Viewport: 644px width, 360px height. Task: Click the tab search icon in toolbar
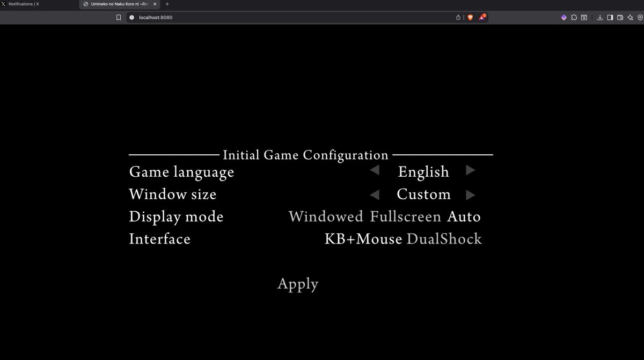click(x=584, y=17)
